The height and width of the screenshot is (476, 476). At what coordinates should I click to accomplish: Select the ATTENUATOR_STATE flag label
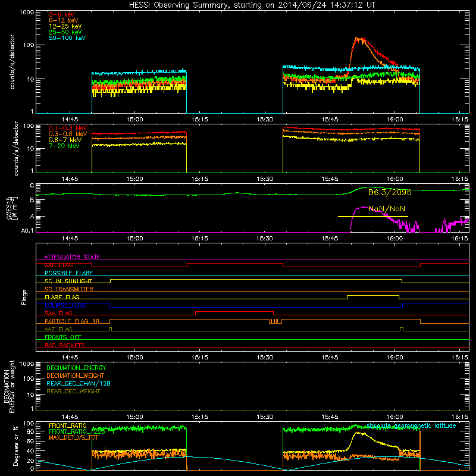(72, 257)
